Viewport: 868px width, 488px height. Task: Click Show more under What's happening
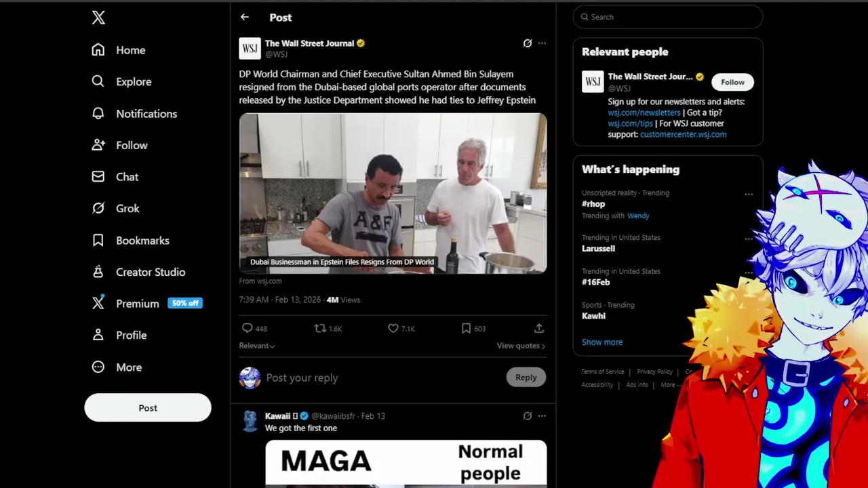[x=602, y=342]
